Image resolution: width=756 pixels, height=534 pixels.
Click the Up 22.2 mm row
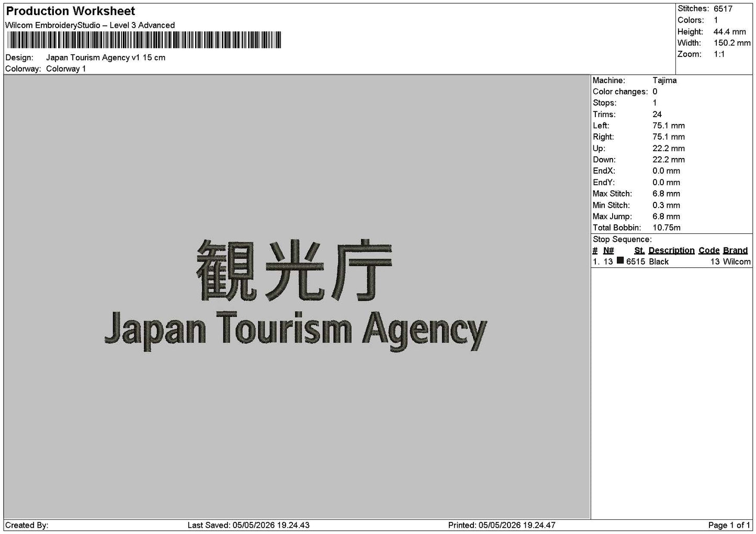pyautogui.click(x=638, y=149)
